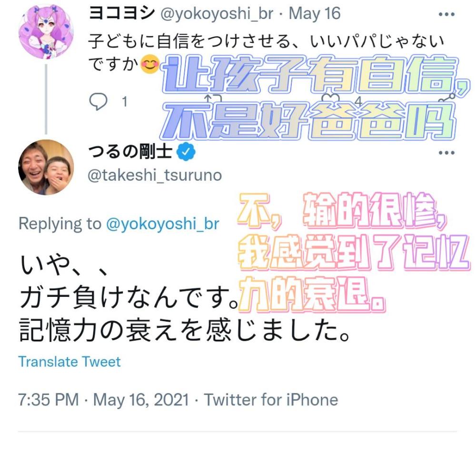Click the May 16 date on ヨコヨシ's tweet
The width and height of the screenshot is (476, 451).
click(x=315, y=14)
